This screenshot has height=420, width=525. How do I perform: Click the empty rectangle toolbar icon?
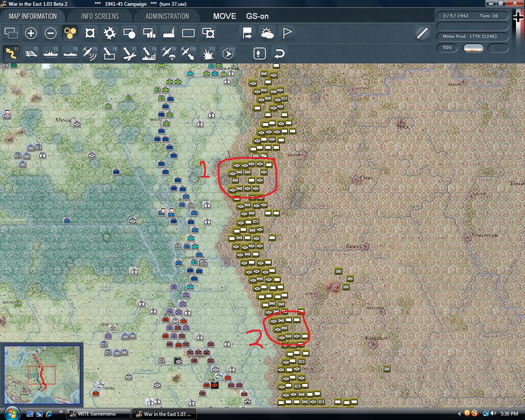(188, 33)
